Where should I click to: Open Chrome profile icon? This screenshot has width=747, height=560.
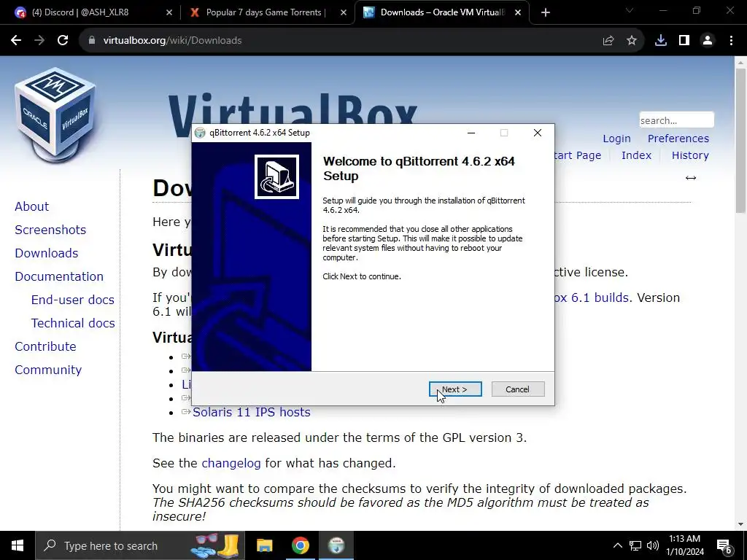pos(708,41)
